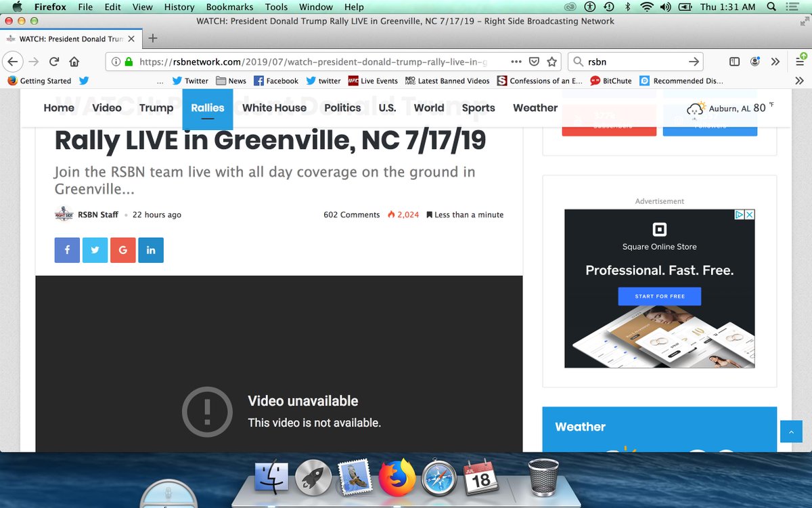Select the WATCH: President Donald Trump tab
The height and width of the screenshot is (508, 812).
(70, 39)
